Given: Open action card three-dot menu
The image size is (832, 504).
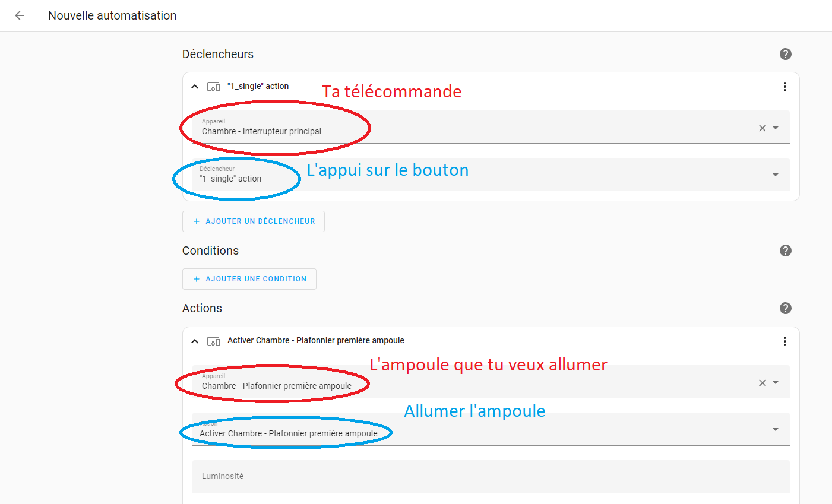Looking at the screenshot, I should click(x=784, y=341).
